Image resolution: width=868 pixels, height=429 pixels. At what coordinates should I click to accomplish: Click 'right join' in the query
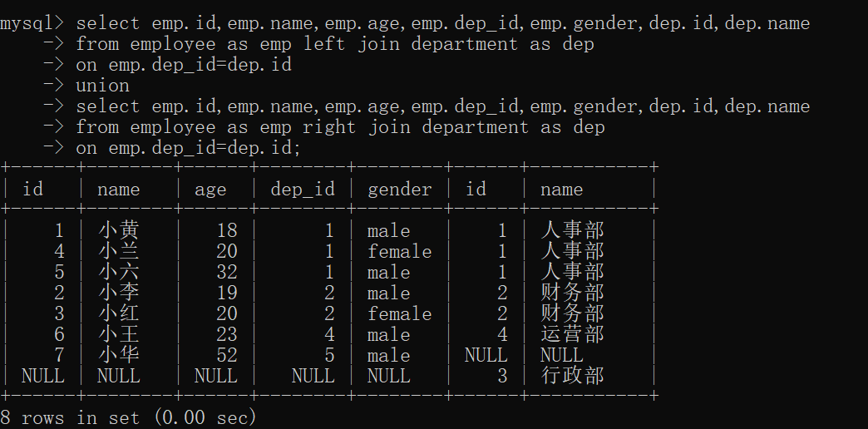point(357,127)
